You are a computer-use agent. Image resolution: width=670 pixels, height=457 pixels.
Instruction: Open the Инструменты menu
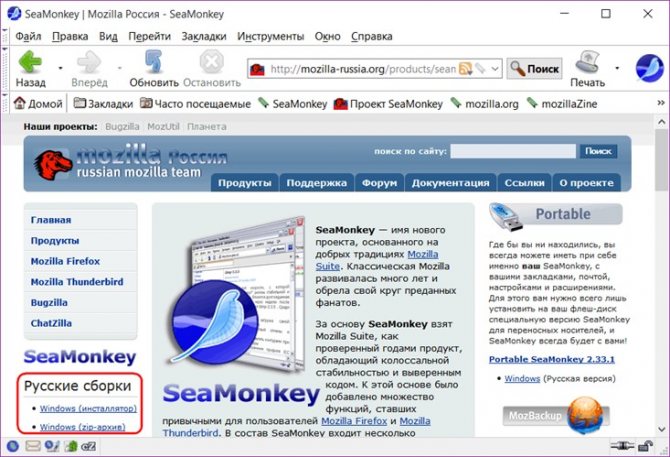tap(270, 36)
